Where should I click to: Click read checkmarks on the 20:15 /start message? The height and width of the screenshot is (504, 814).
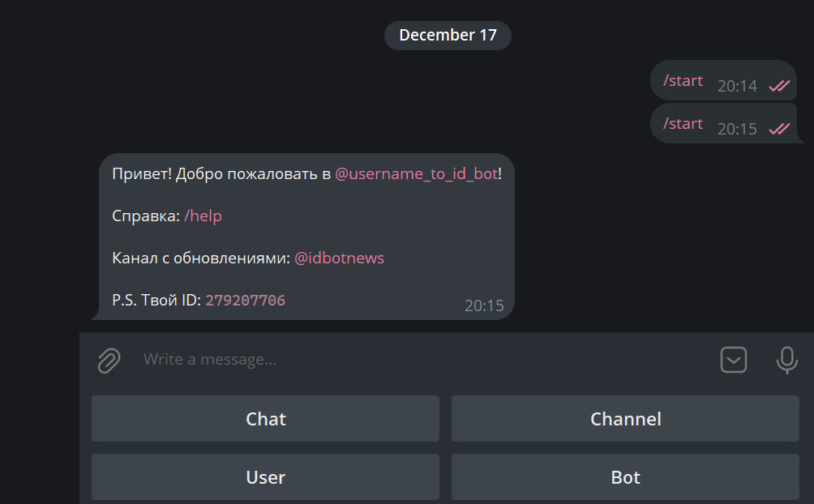tap(779, 129)
